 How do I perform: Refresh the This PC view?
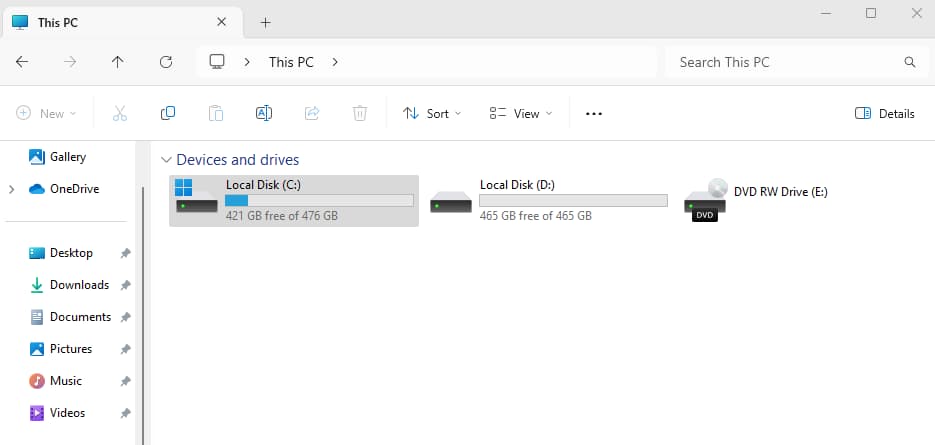click(x=166, y=62)
